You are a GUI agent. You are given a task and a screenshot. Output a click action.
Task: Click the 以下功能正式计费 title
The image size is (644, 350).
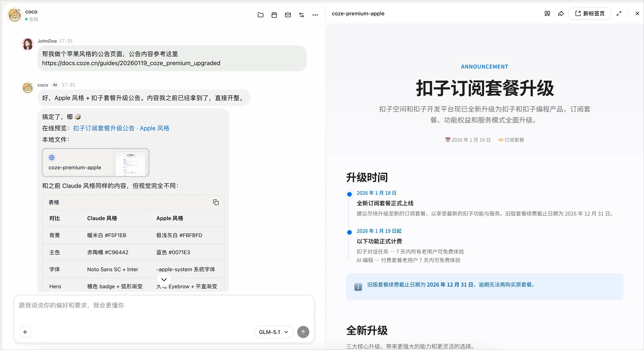379,241
